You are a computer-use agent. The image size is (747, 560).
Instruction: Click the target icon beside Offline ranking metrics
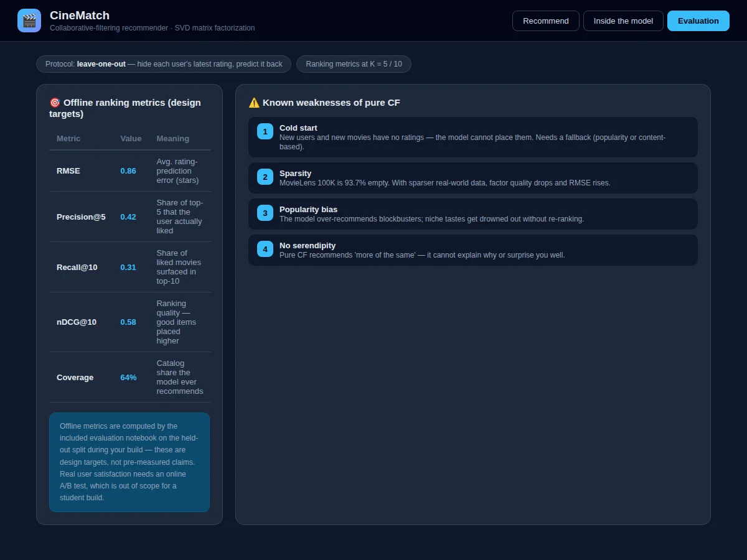(x=55, y=103)
